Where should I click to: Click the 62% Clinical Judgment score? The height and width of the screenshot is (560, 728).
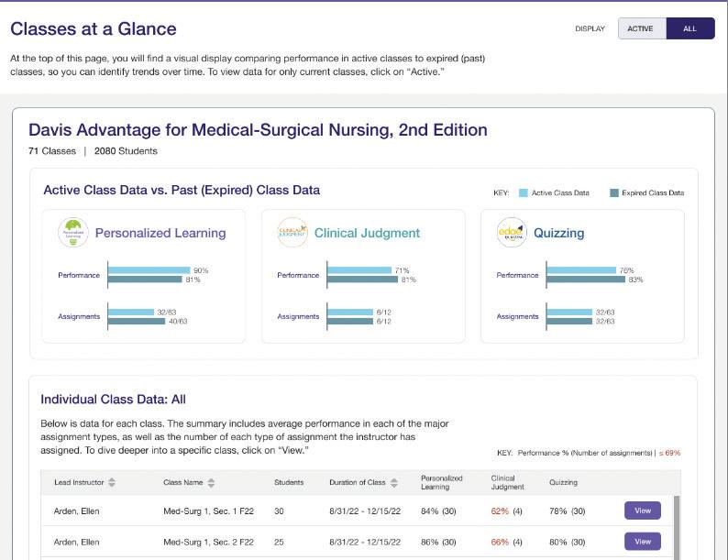click(x=499, y=511)
